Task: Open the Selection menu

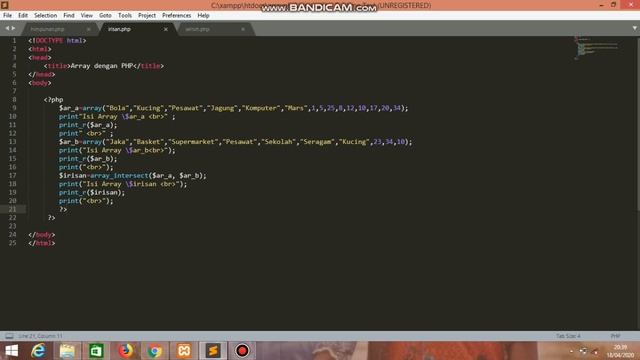Action: click(45, 16)
